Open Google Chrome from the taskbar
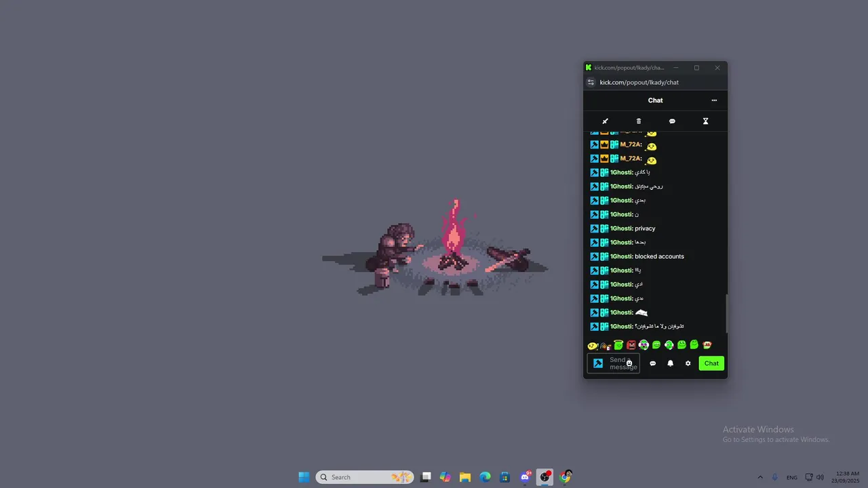Image resolution: width=868 pixels, height=488 pixels. 565,477
